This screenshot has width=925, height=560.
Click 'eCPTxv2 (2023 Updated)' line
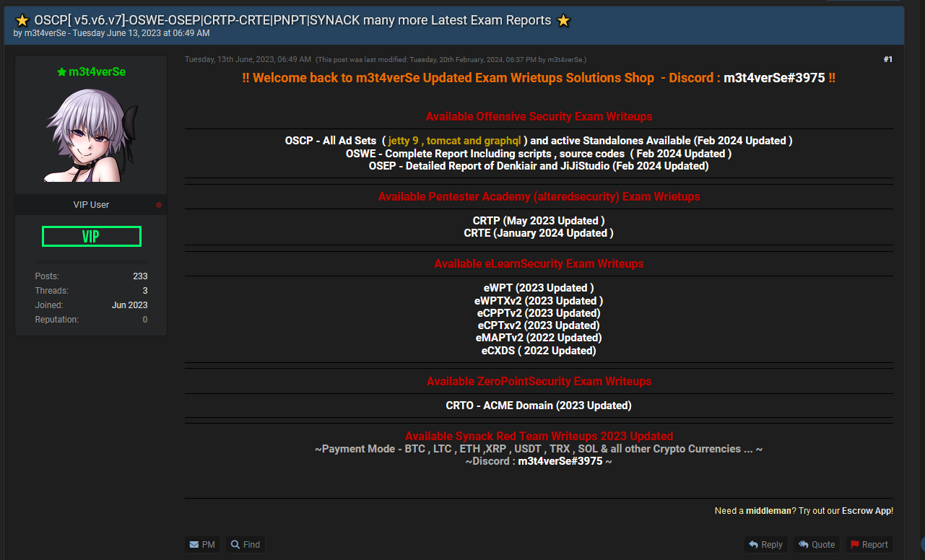[x=539, y=325]
